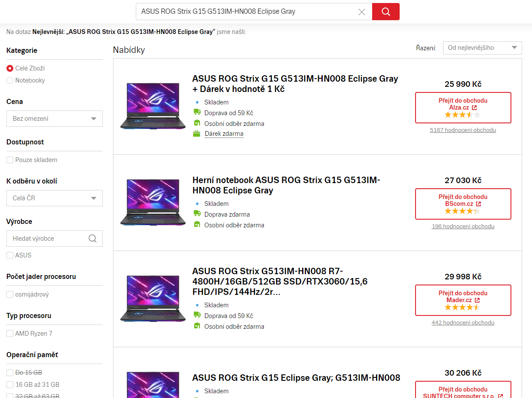Viewport: 532px width, 398px height.
Task: Select the Notebooky category radio button
Action: pos(10,80)
